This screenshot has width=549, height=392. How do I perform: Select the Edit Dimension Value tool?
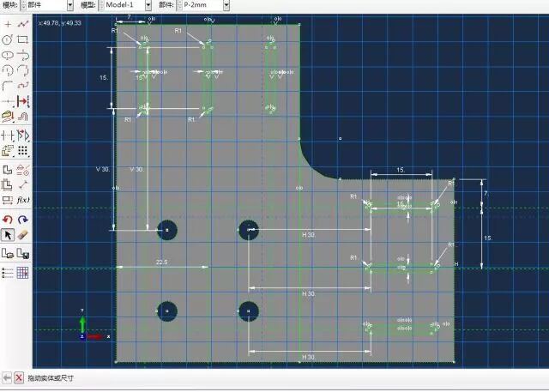click(8, 200)
